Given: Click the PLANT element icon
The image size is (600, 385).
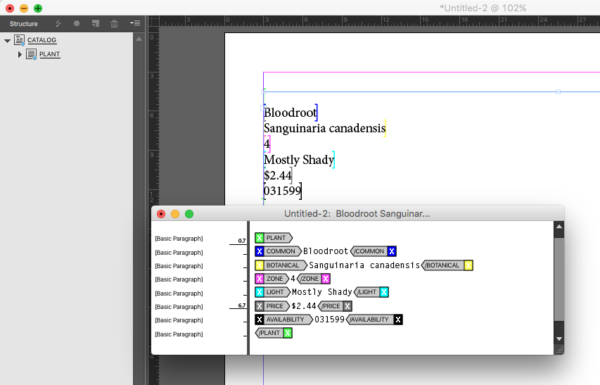Looking at the screenshot, I should tap(31, 54).
